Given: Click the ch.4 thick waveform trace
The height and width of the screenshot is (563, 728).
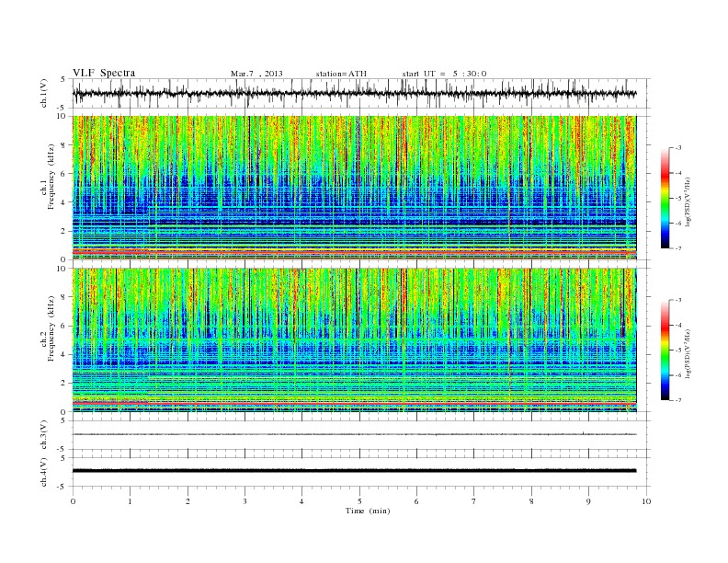Looking at the screenshot, I should [x=354, y=471].
